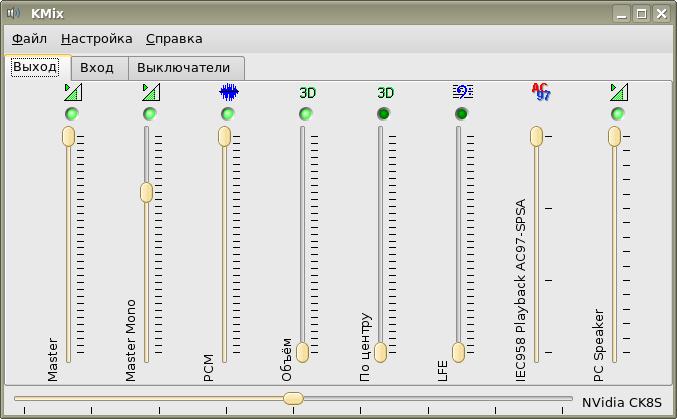
Task: Click the По центру 3D icon
Action: click(386, 92)
